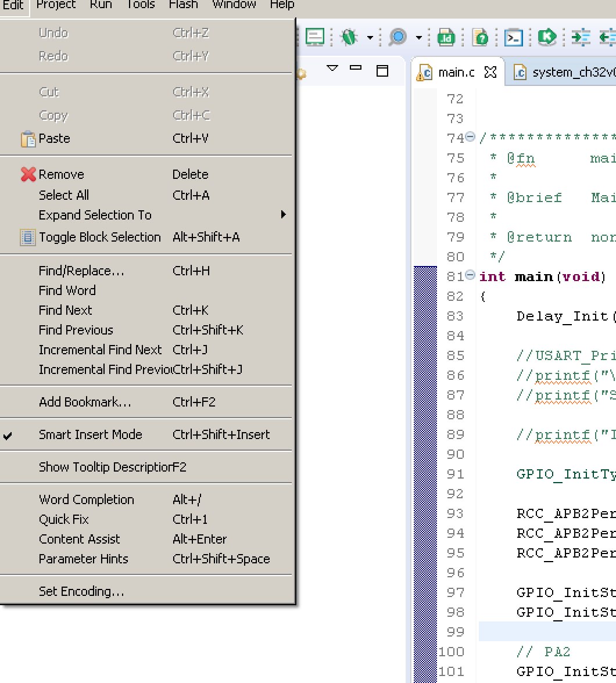Select Quick Fix in the Edit menu
616x683 pixels.
point(146,520)
